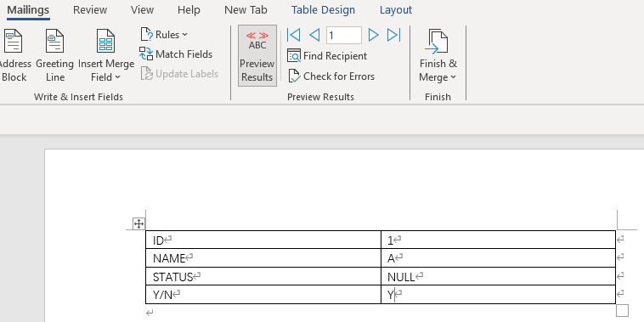Go to first record arrow

[293, 36]
